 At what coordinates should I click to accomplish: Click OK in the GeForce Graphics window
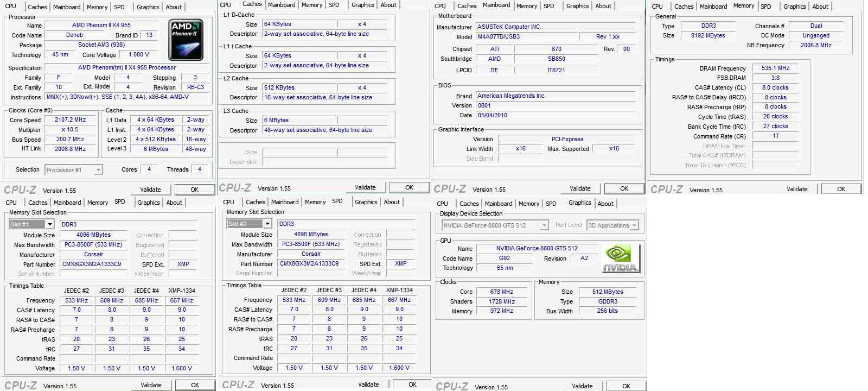627,386
